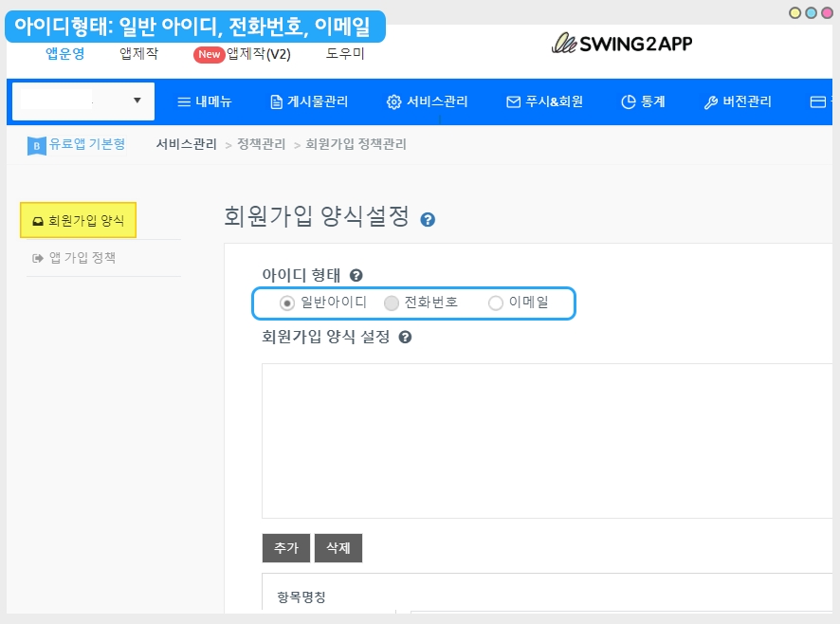Open 내메뉴 from the blue navigation bar
The image size is (840, 624).
[x=205, y=101]
